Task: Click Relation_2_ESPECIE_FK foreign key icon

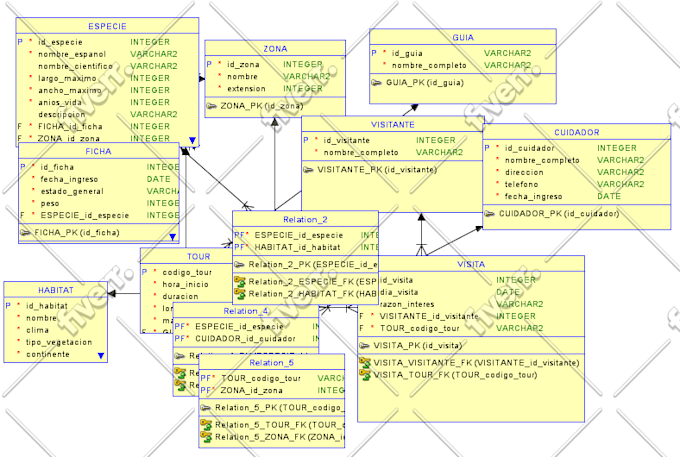Action: point(240,282)
